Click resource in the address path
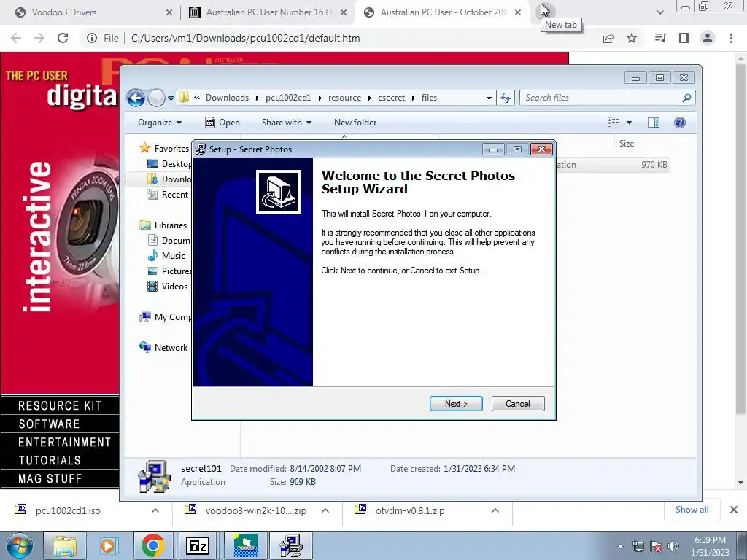 (344, 98)
